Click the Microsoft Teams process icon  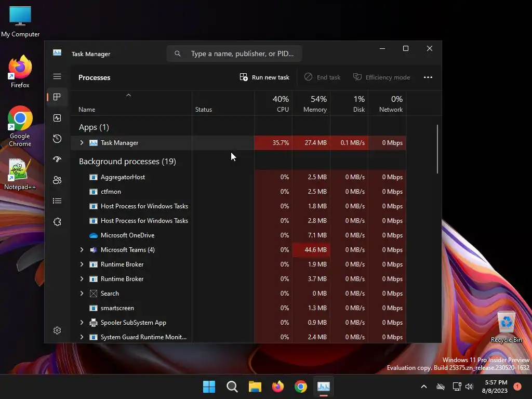94,250
